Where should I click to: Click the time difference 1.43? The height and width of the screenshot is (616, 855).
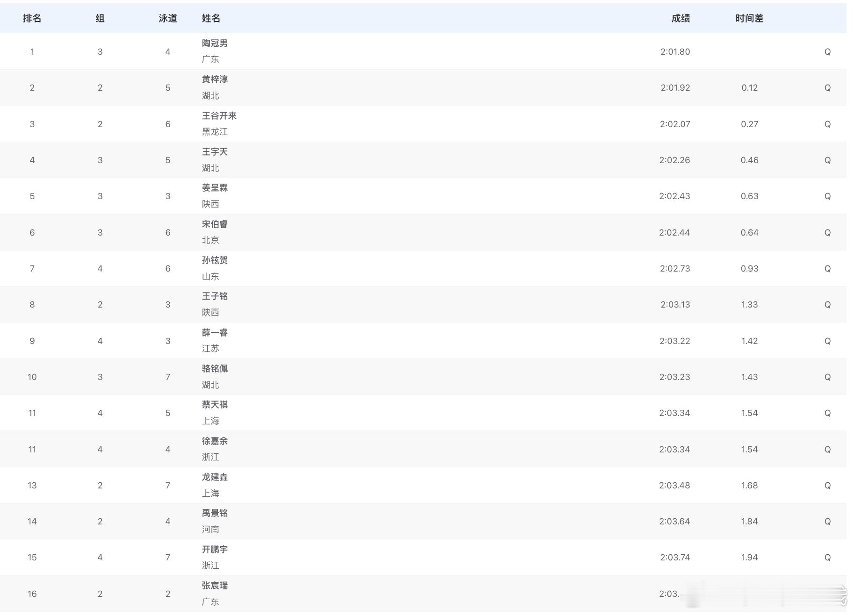749,377
